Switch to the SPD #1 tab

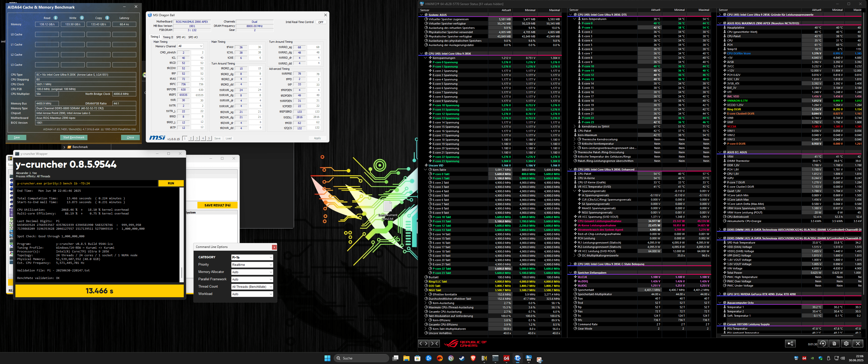click(181, 37)
